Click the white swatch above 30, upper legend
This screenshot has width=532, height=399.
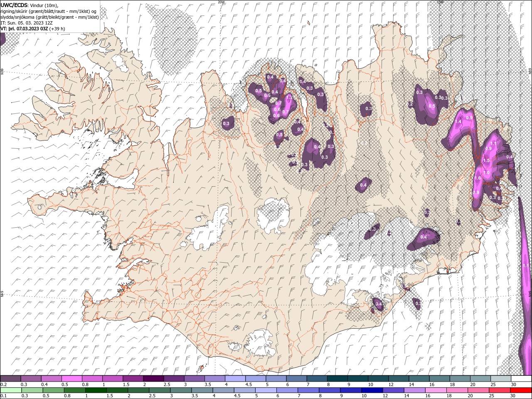[522, 379]
